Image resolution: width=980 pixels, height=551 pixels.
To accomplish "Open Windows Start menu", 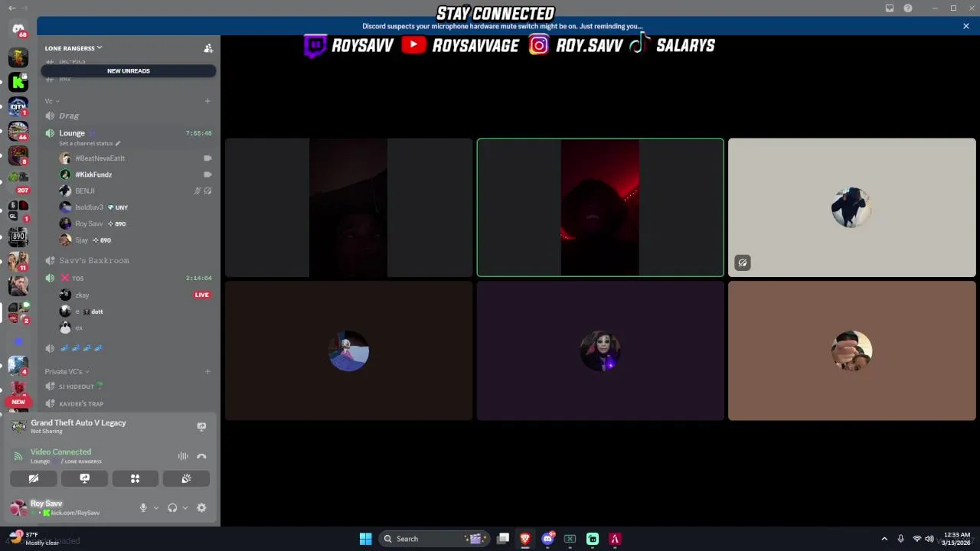I will click(366, 539).
